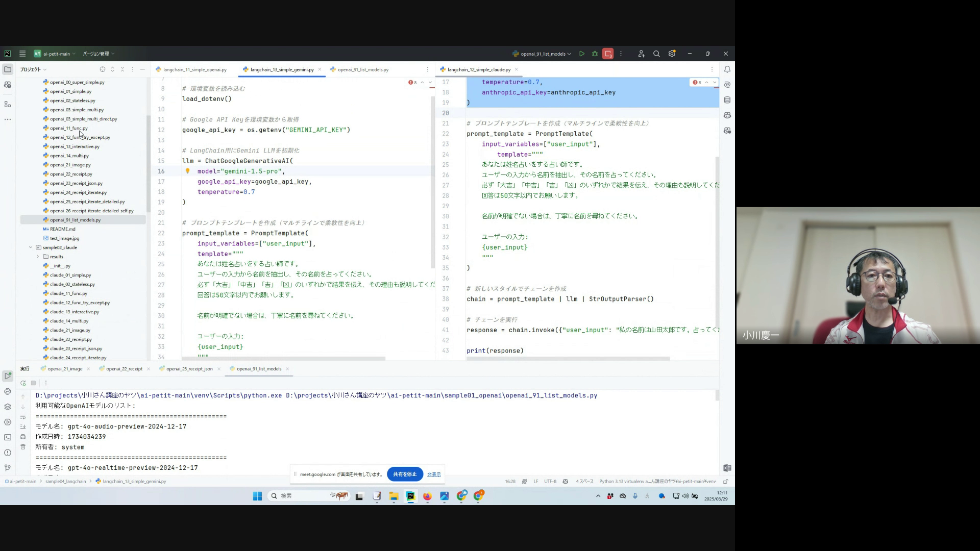The width and height of the screenshot is (980, 551).
Task: Select the openai_22_receipt run tab
Action: coord(124,369)
